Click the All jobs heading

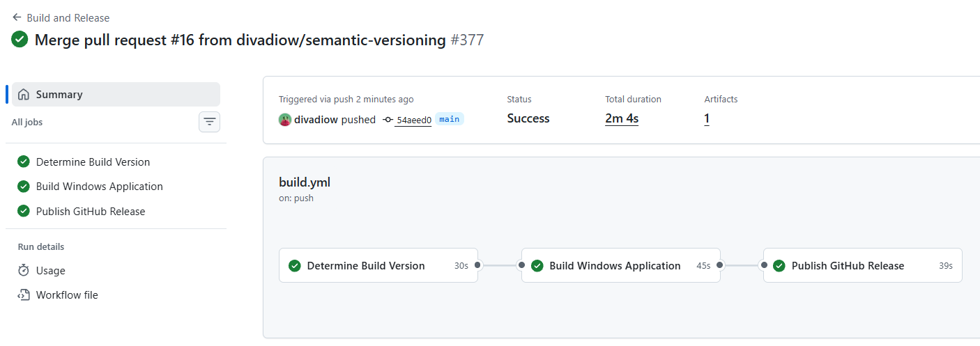[27, 122]
